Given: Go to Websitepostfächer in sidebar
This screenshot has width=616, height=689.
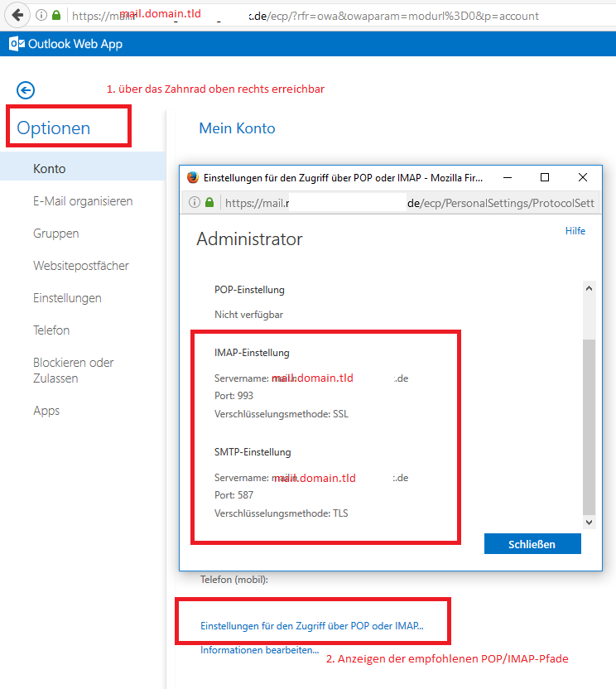Looking at the screenshot, I should point(81,266).
